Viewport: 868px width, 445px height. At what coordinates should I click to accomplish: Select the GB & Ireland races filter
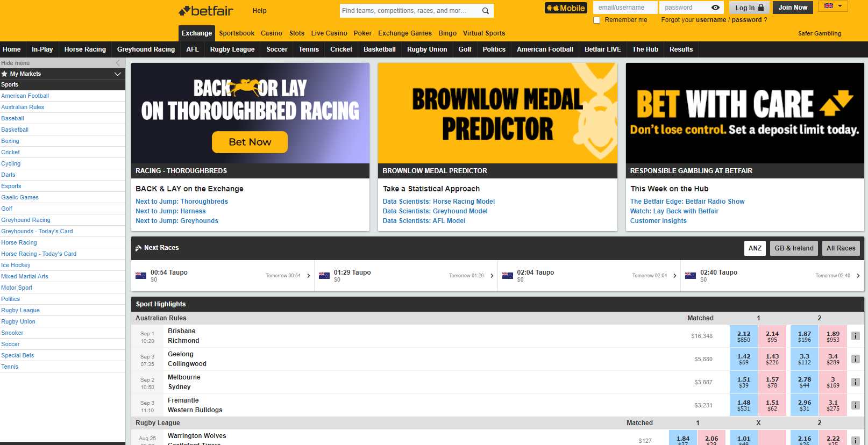point(794,248)
